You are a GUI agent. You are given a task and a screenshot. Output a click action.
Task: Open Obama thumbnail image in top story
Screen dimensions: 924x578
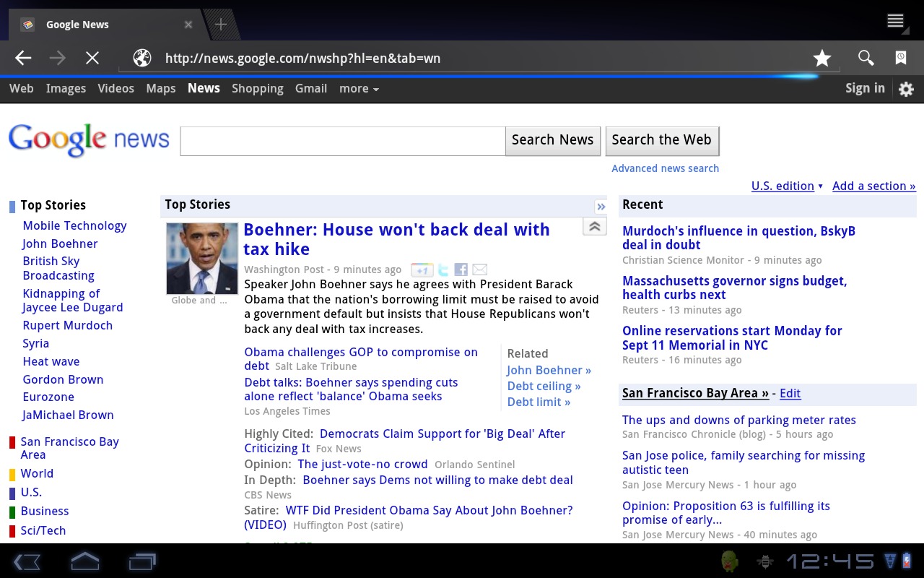pos(202,259)
